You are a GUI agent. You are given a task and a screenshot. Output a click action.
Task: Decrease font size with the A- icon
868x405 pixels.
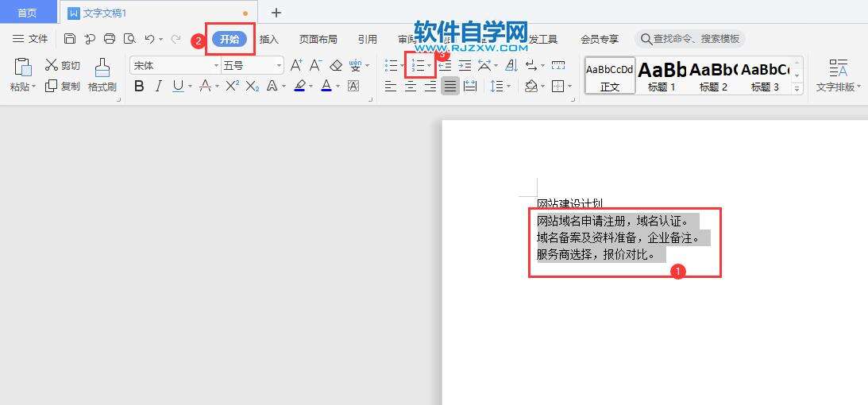315,65
